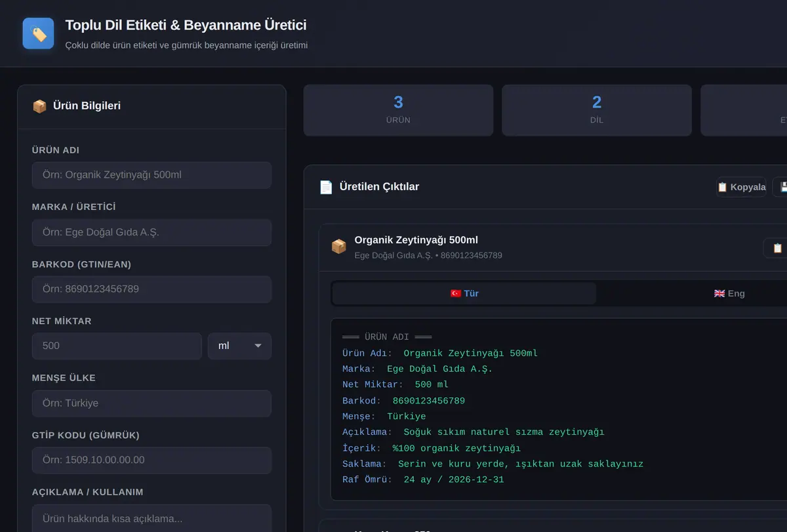Click the subtitle 'Çoklu dilde ürün etiketi ve gümrük beyanname içeriği üretimi'
Image resolution: width=787 pixels, height=532 pixels.
186,45
